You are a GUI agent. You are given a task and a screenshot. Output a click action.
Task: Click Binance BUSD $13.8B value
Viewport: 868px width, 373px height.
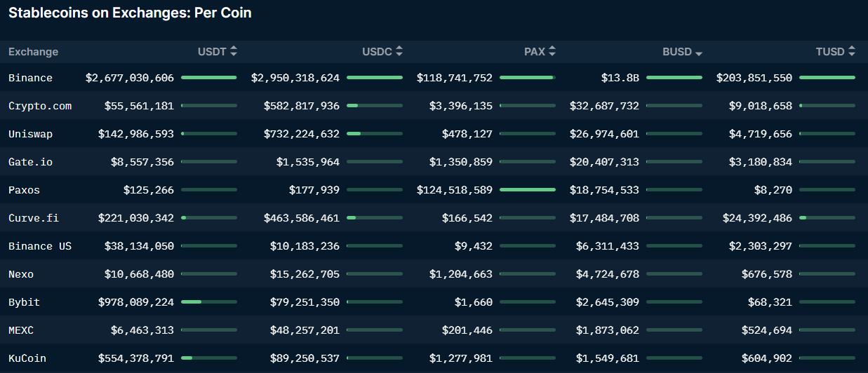pyautogui.click(x=620, y=78)
